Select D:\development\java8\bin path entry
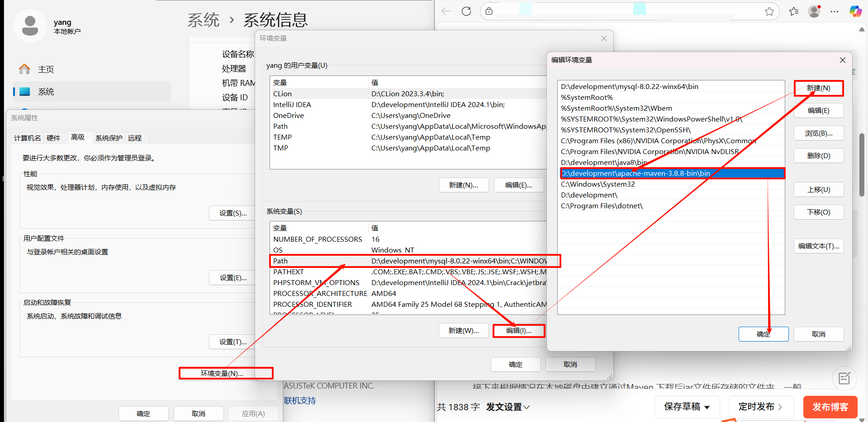Image resolution: width=868 pixels, height=422 pixels. point(671,162)
